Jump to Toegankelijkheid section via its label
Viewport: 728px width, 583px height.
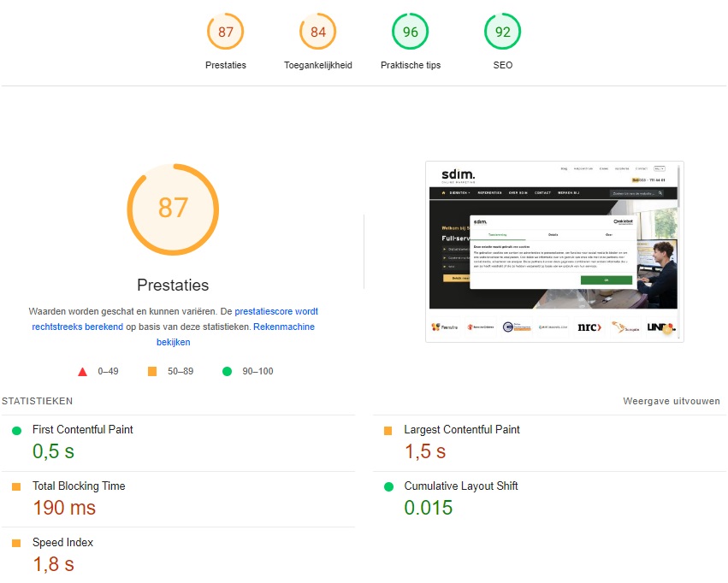click(x=318, y=66)
